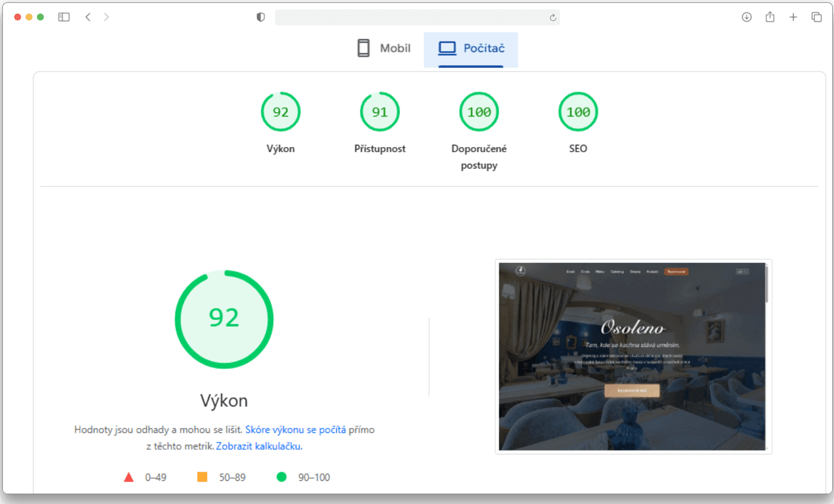Show the tab overview icon
834x504 pixels.
tap(817, 17)
